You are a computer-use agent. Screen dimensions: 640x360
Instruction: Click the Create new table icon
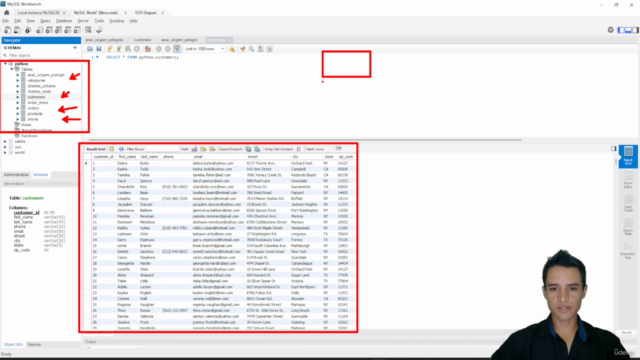pyautogui.click(x=49, y=30)
